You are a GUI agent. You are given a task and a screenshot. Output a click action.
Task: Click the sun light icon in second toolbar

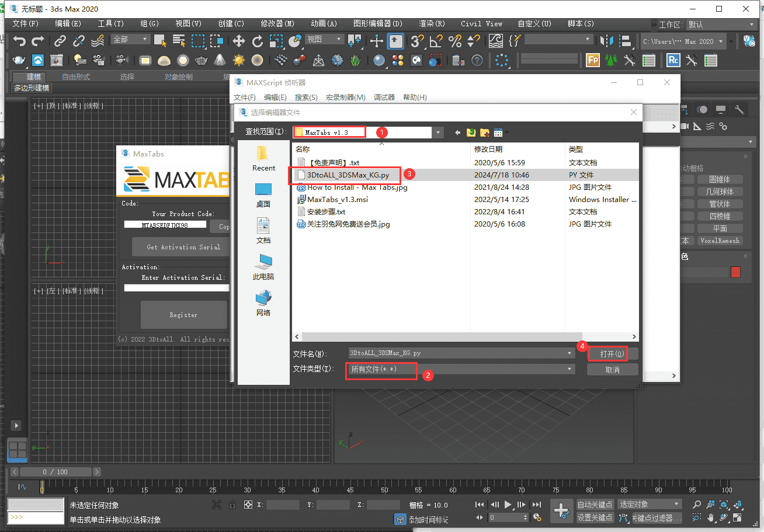point(238,60)
